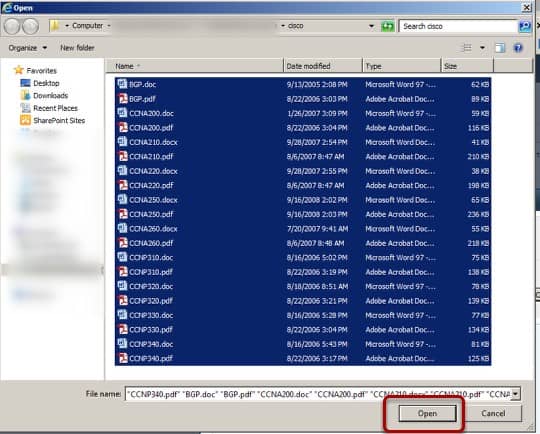Click the File name input field
Image resolution: width=540 pixels, height=434 pixels.
coord(319,394)
